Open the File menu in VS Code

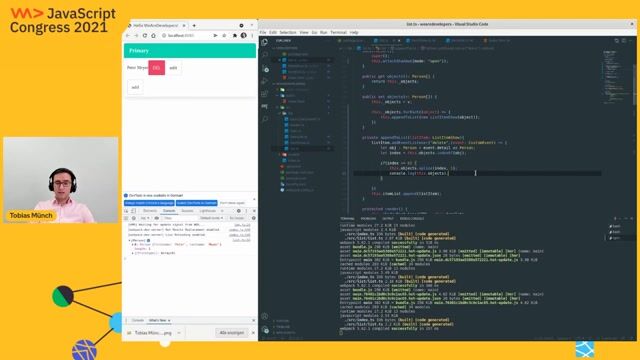(263, 32)
